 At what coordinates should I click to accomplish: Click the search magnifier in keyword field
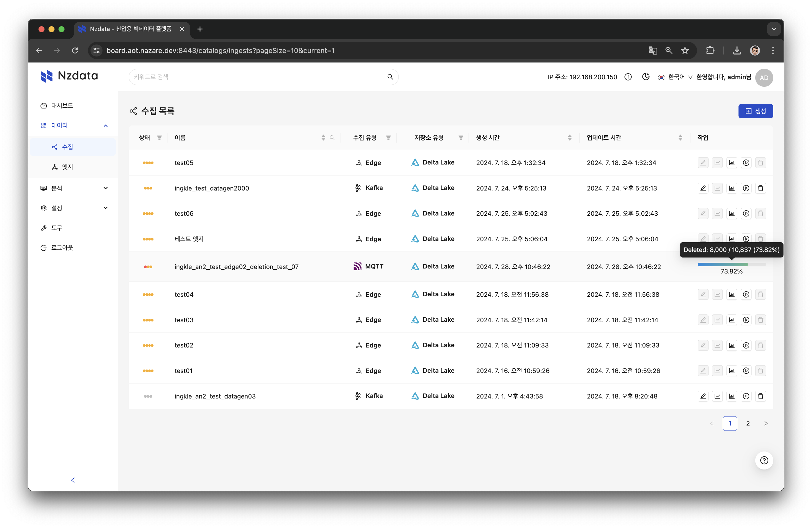pos(390,77)
